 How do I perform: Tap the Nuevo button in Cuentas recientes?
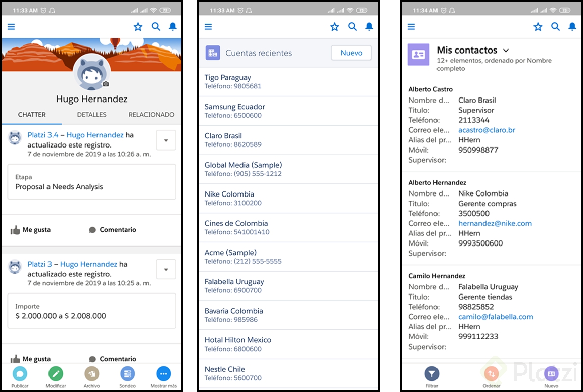(x=351, y=53)
